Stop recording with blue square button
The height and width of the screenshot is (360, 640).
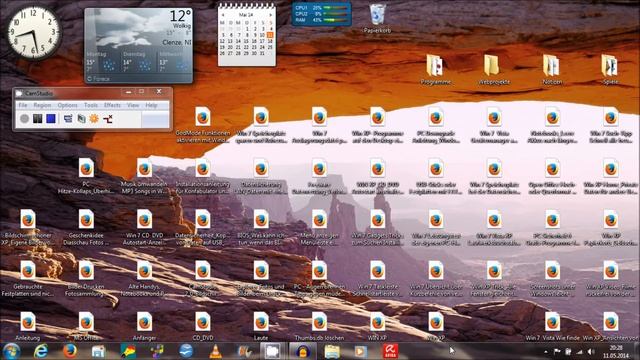click(x=51, y=119)
